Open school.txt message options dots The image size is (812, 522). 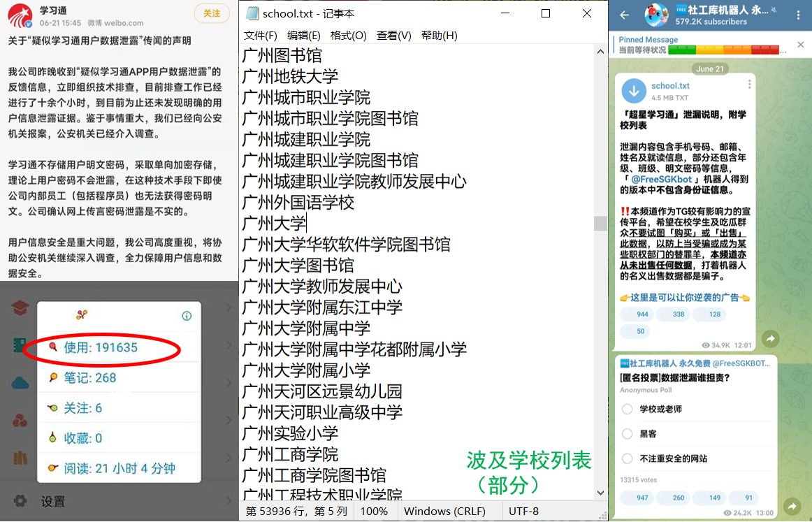(x=749, y=84)
